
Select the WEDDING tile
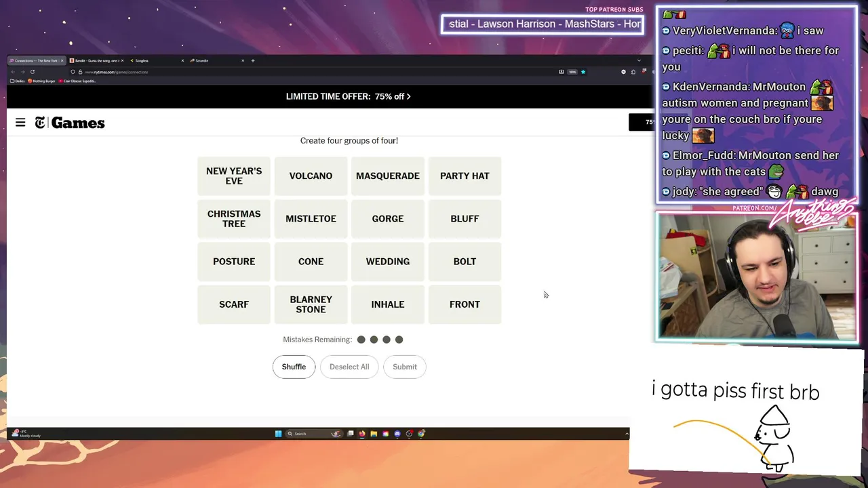coord(388,262)
